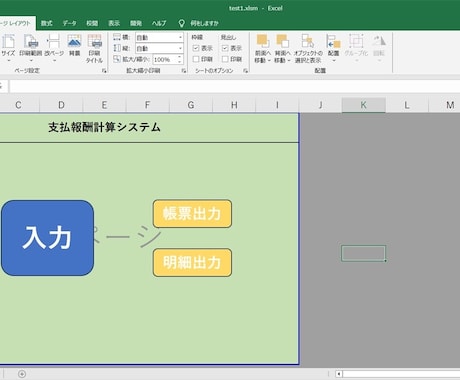Click horizontal scrollbar left arrow
The image size is (460, 380).
(x=339, y=374)
